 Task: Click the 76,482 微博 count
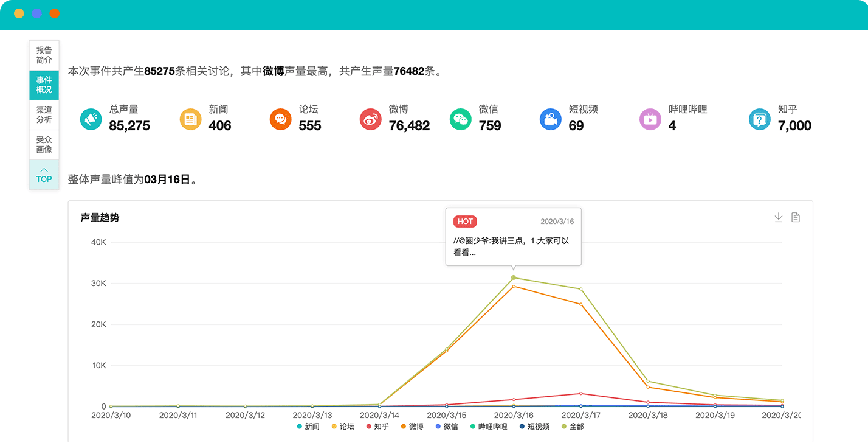pos(409,125)
